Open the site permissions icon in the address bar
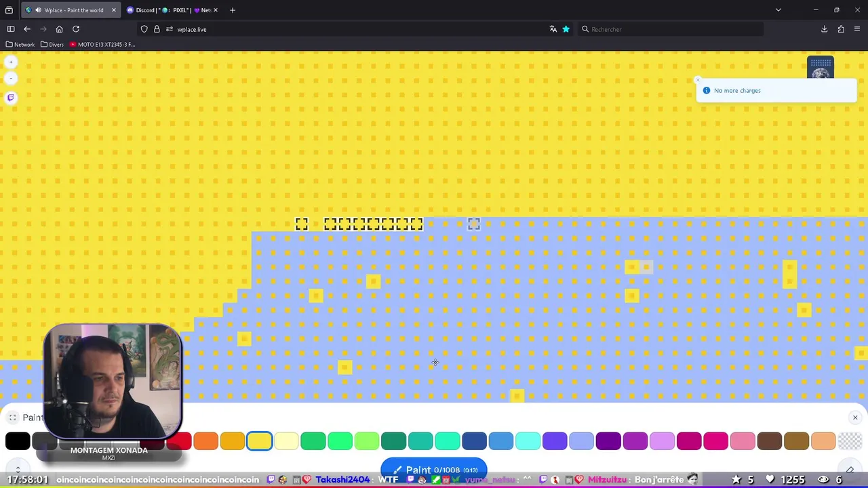The height and width of the screenshot is (488, 868). 170,29
